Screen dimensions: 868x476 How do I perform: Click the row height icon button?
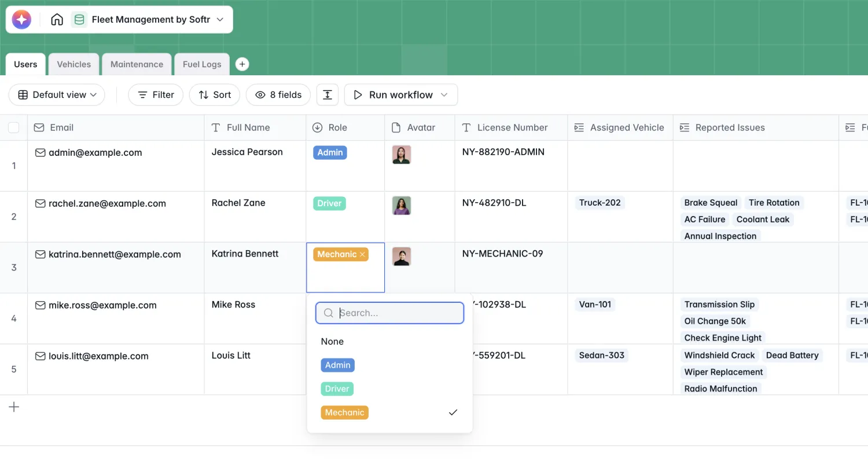tap(328, 95)
